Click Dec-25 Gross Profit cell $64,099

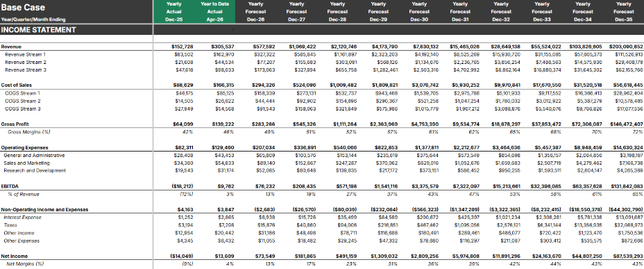[184, 124]
